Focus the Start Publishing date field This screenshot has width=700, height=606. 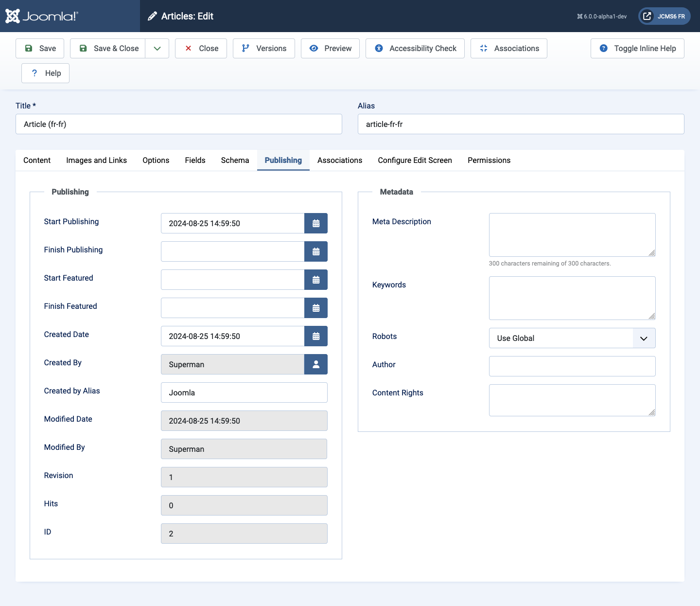233,223
